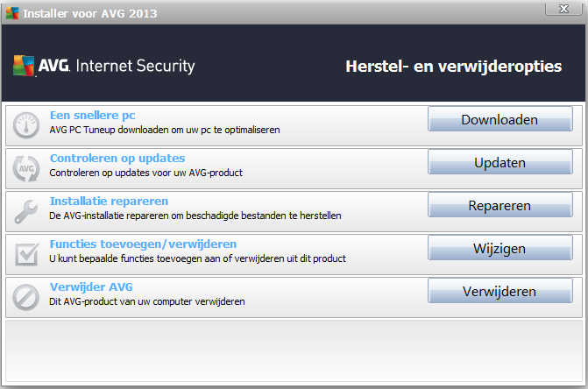Click the Downloaden button
Image resolution: width=588 pixels, height=389 pixels.
tap(499, 119)
